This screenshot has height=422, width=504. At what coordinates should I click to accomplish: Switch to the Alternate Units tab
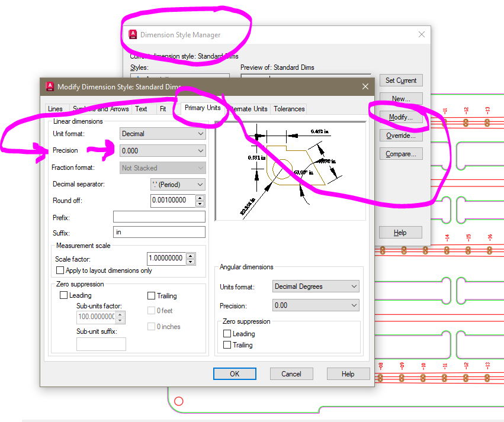point(249,109)
